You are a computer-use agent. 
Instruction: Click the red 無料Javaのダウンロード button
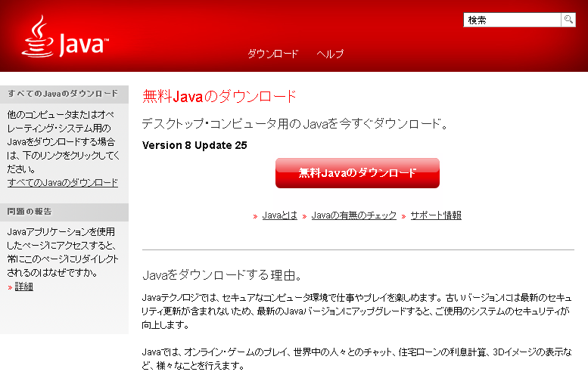point(357,173)
